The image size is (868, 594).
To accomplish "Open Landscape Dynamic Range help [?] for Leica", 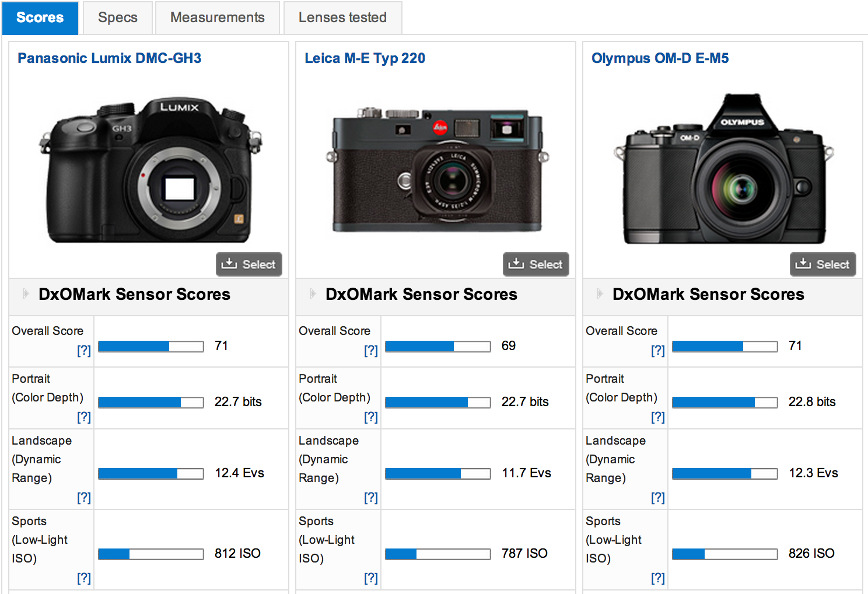I will pyautogui.click(x=371, y=497).
